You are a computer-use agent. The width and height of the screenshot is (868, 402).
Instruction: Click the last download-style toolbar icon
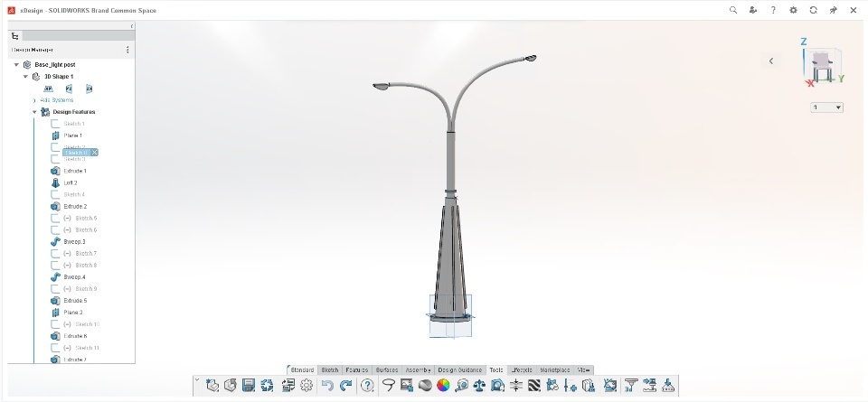point(668,386)
